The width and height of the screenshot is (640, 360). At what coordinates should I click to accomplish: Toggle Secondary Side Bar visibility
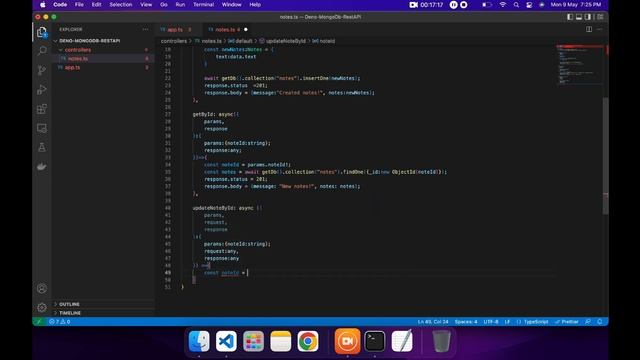tap(588, 17)
